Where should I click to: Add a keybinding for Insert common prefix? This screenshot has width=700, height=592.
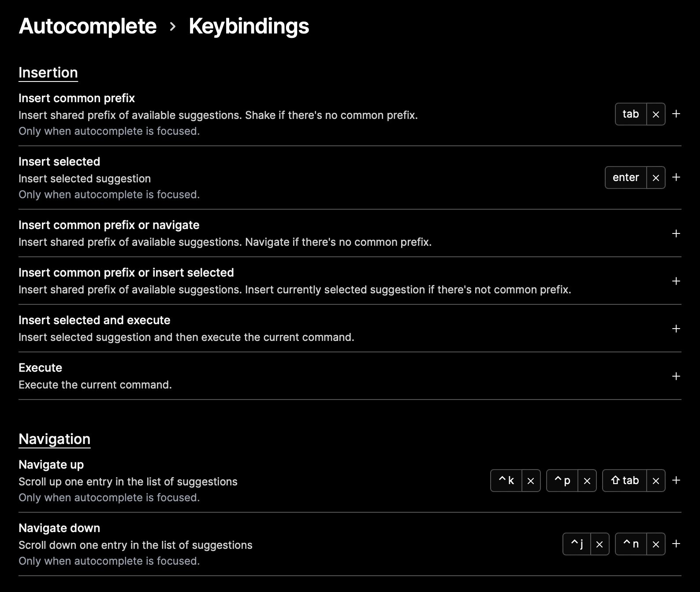pos(676,114)
